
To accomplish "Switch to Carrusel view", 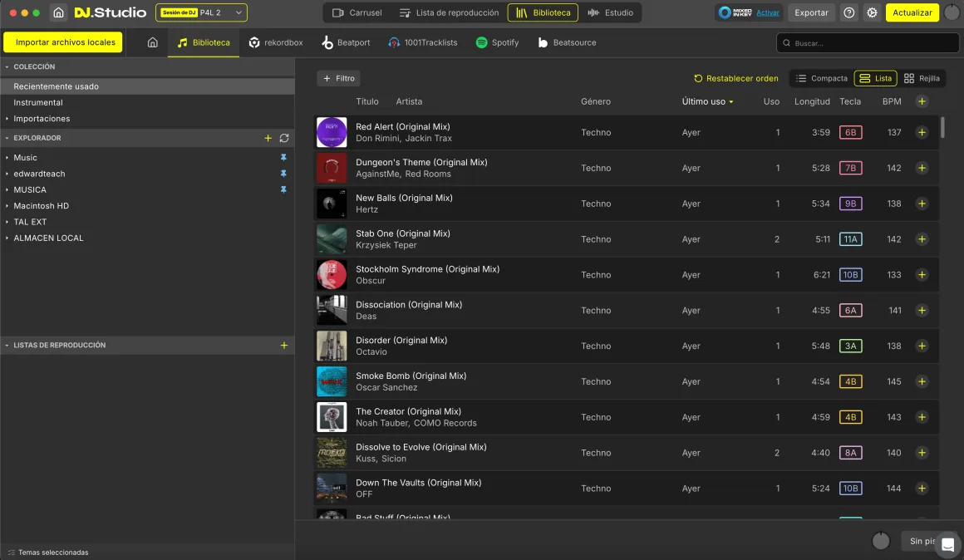I will tap(357, 12).
